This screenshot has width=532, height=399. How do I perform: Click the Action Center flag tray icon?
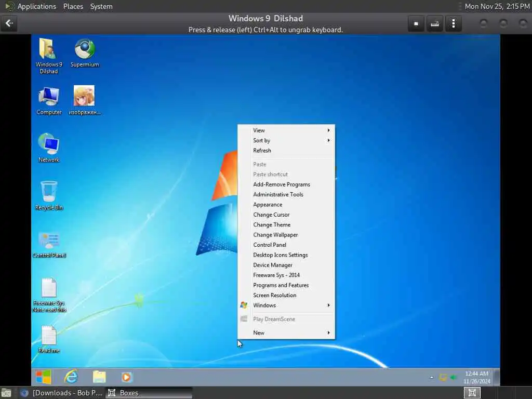(x=443, y=377)
